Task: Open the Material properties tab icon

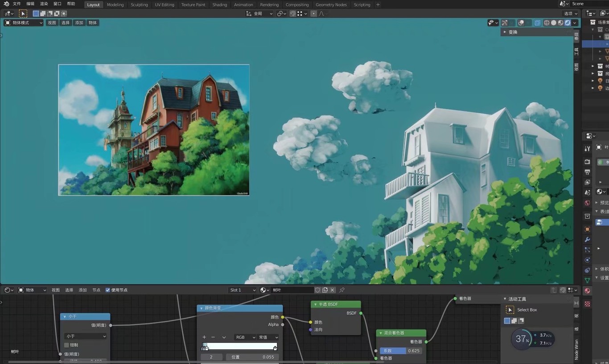Action: pyautogui.click(x=587, y=291)
